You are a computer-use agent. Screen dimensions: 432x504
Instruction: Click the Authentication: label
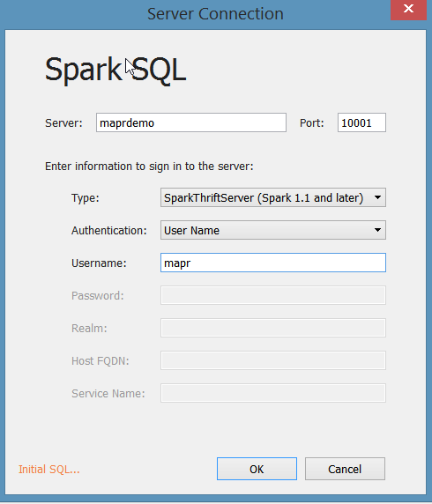109,231
